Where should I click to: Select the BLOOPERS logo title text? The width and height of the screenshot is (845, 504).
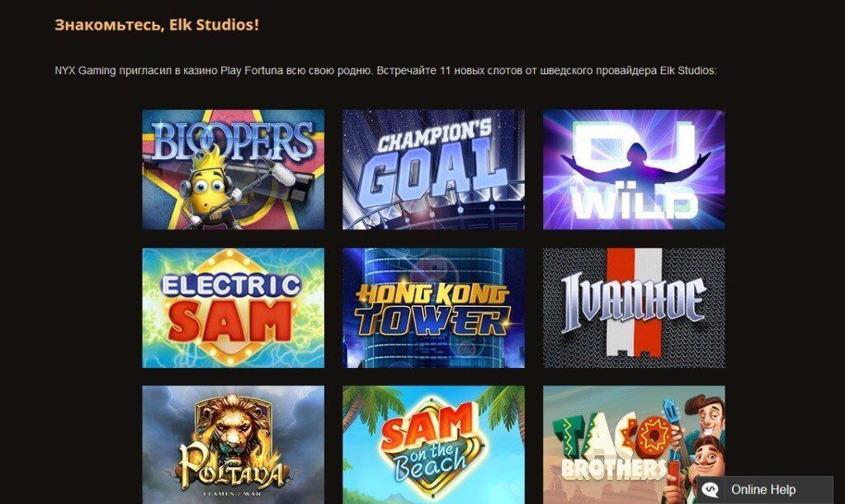click(x=233, y=141)
